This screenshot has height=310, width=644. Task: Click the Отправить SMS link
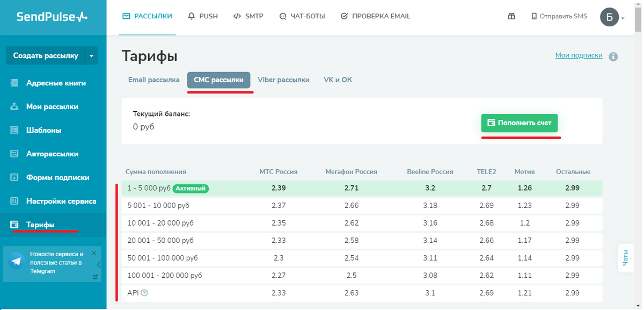tap(559, 16)
